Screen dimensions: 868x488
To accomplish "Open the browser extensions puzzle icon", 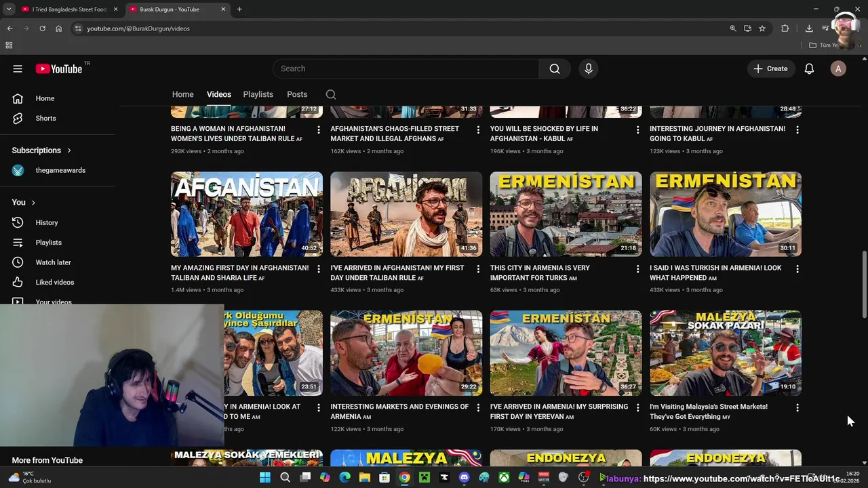I will (785, 28).
